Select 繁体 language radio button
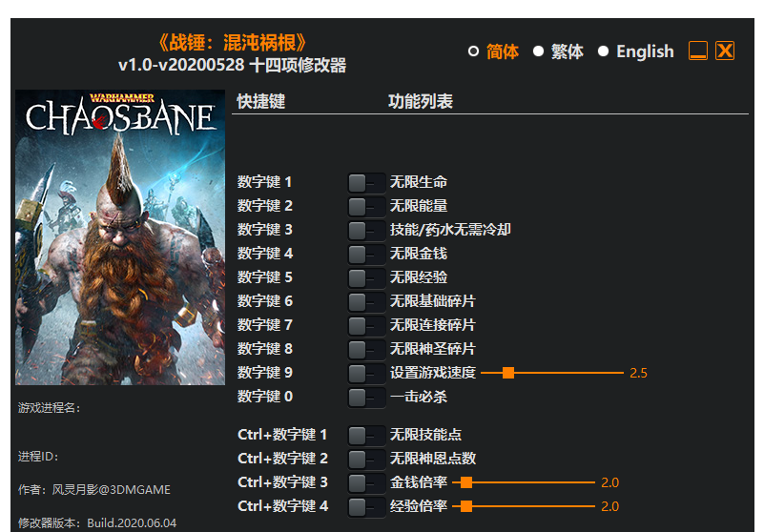This screenshot has width=764, height=532. [538, 51]
